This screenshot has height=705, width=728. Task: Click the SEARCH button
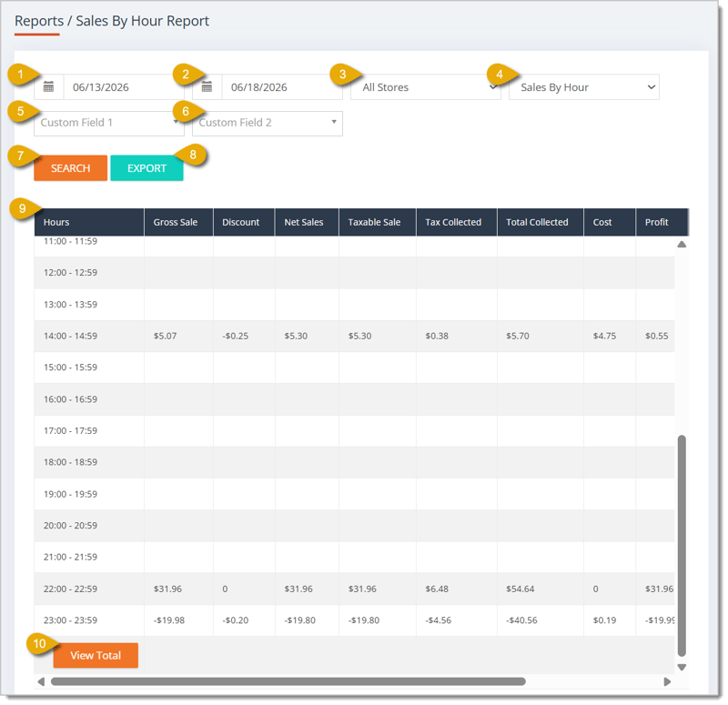pyautogui.click(x=71, y=168)
